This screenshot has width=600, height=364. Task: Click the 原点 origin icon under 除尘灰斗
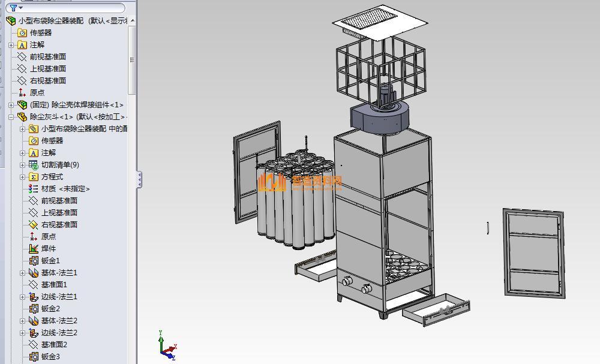coord(34,236)
